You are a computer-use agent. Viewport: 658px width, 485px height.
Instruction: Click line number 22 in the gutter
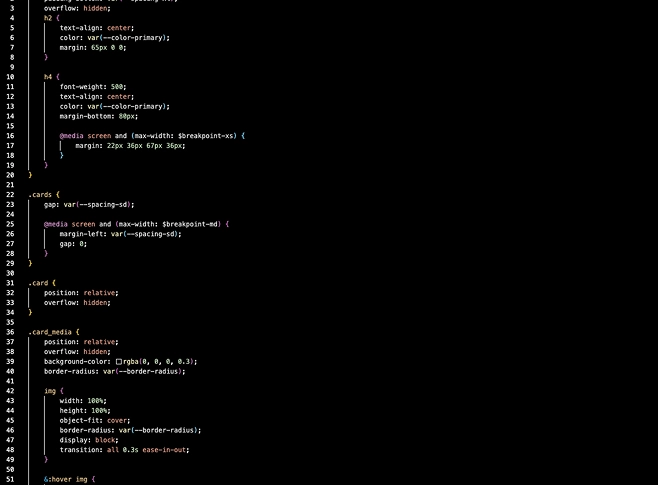tap(9, 194)
